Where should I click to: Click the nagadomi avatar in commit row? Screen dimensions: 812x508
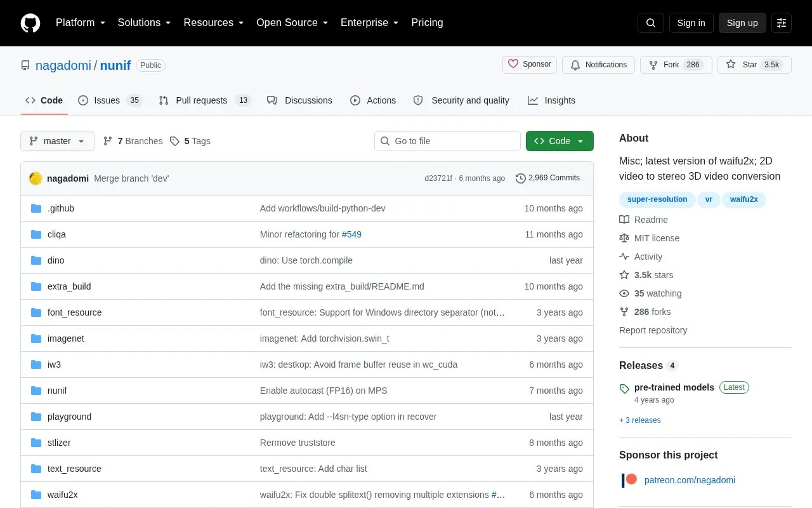tap(36, 178)
